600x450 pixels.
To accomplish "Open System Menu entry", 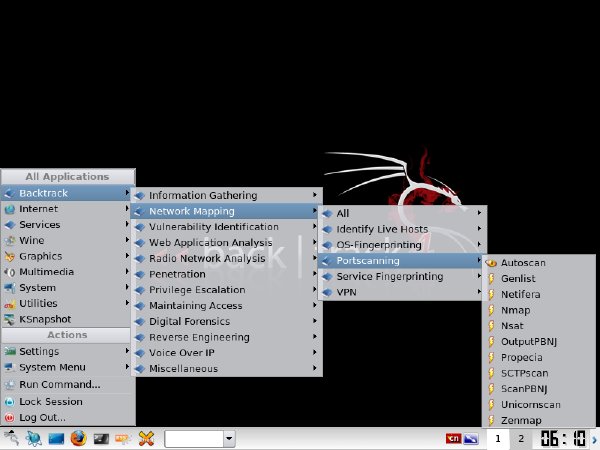I will (x=67, y=367).
